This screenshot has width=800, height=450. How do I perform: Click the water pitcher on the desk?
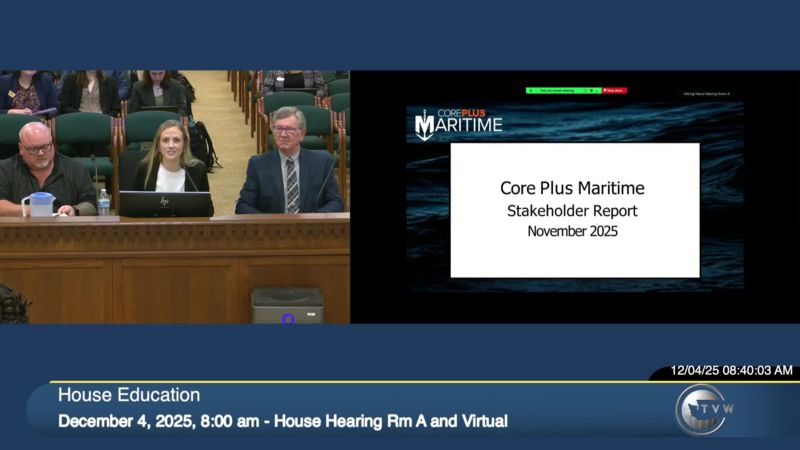pos(38,203)
